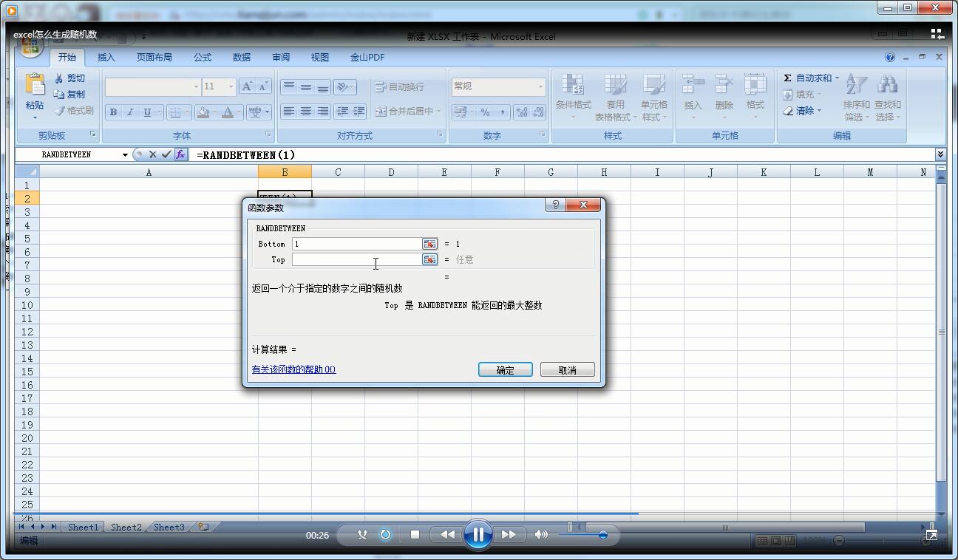Expand the Name Box function dropdown

click(125, 154)
